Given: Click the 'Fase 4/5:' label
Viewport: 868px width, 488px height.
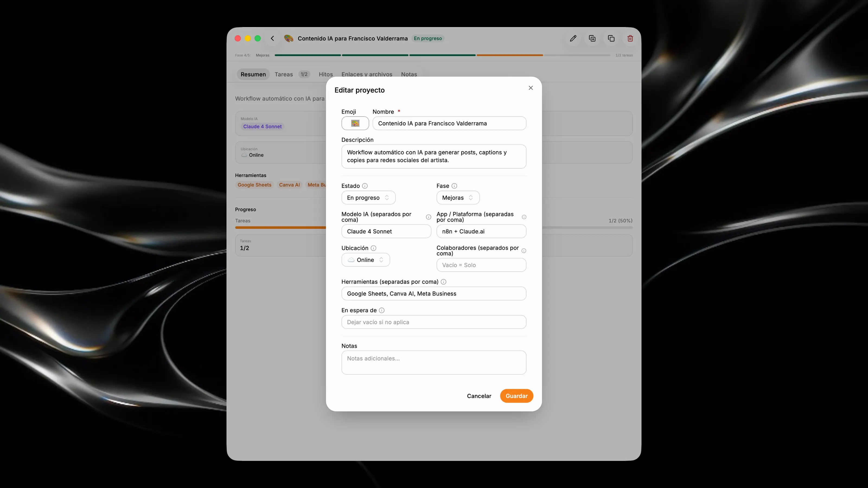Looking at the screenshot, I should click(242, 55).
